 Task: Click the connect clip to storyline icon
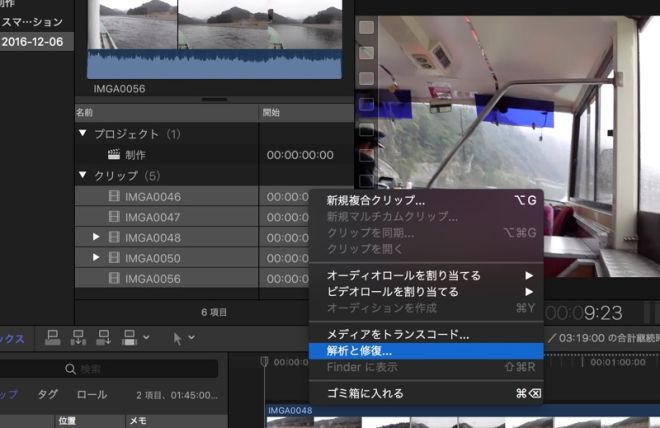tap(53, 339)
